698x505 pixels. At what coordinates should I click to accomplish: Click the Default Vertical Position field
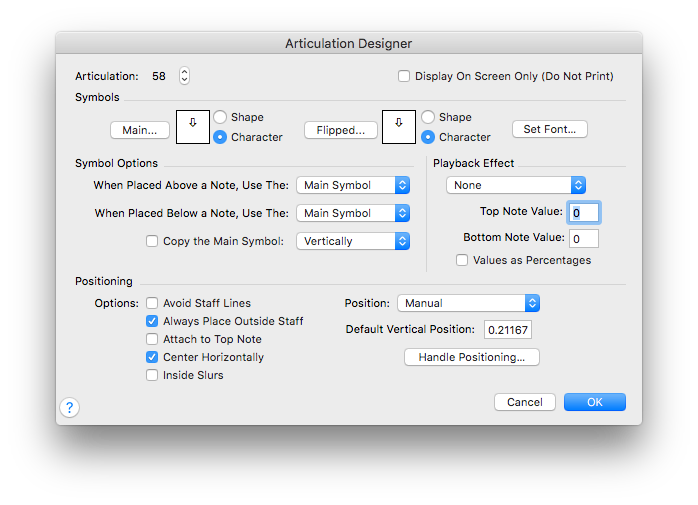509,330
